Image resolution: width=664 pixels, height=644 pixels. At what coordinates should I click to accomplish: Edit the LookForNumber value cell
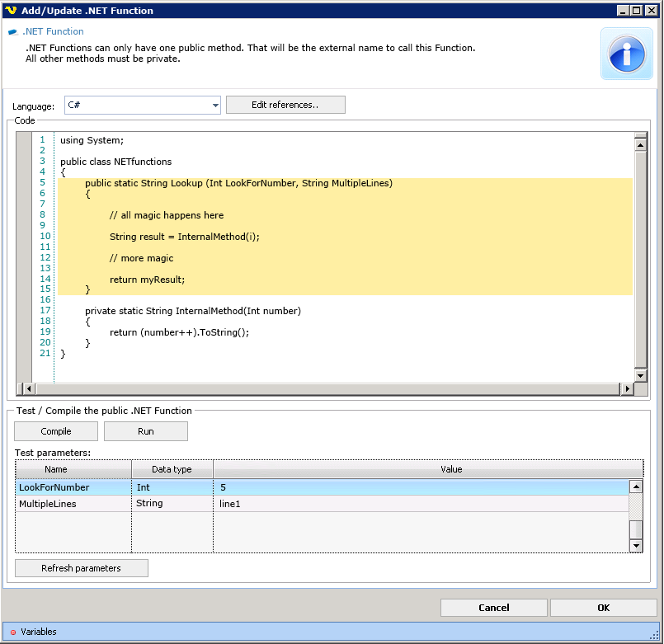tap(421, 487)
